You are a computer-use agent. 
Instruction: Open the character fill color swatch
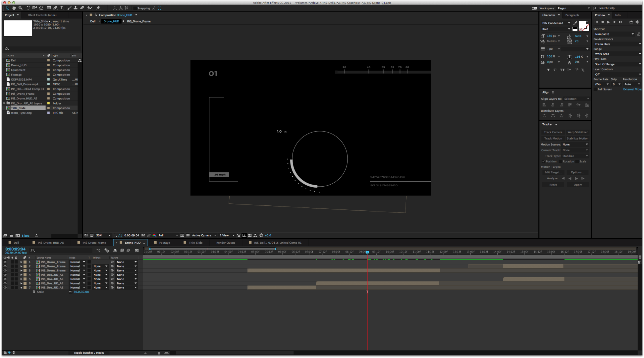point(582,25)
